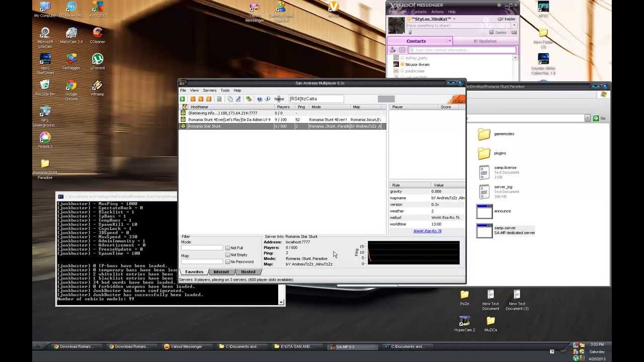
Task: Switch to the Hosted tab in SA-MP
Action: pos(248,272)
